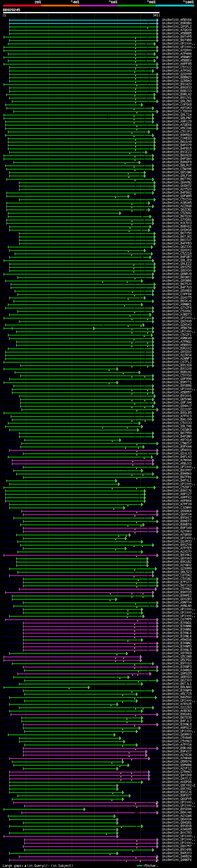Screen dimensions: 197x868
Task: Click the green ~80% identity legend bar
Action: pyautogui.click(x=137, y=6)
